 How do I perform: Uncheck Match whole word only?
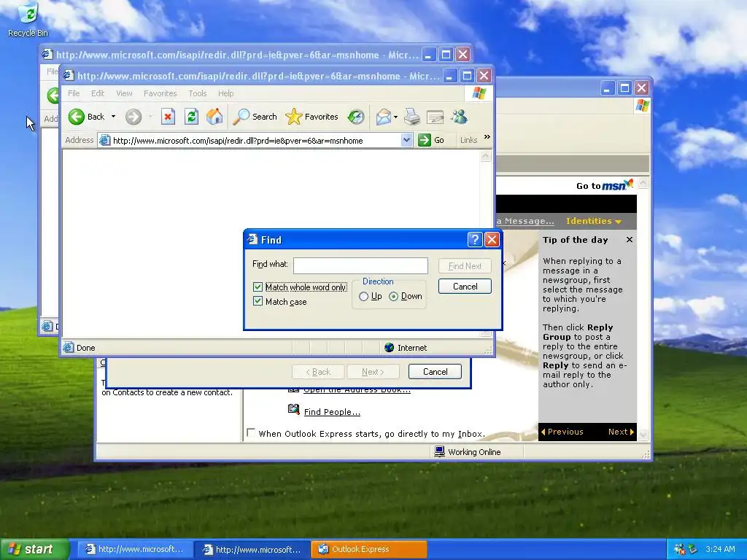[x=258, y=287]
